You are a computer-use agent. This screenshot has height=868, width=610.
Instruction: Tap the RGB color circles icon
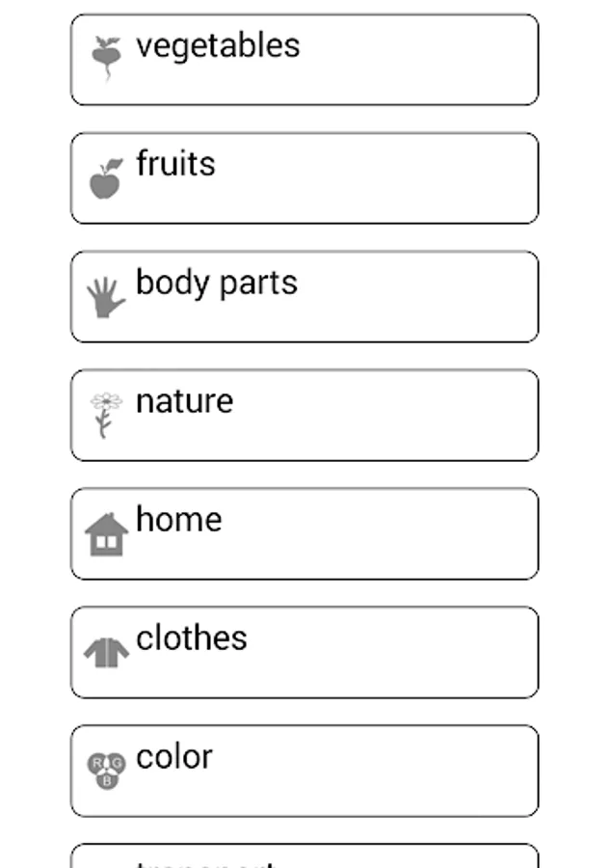(106, 771)
